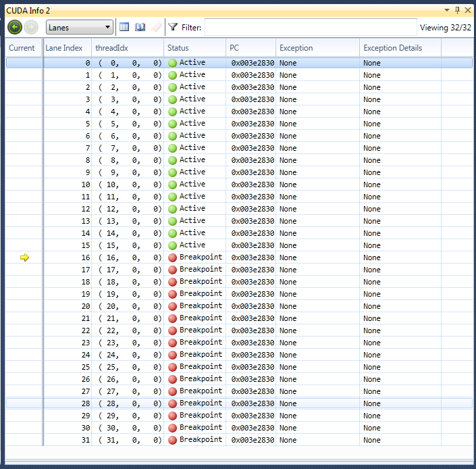Image resolution: width=476 pixels, height=469 pixels.
Task: Open the window position dropdown arrow in title bar
Action: (x=446, y=9)
